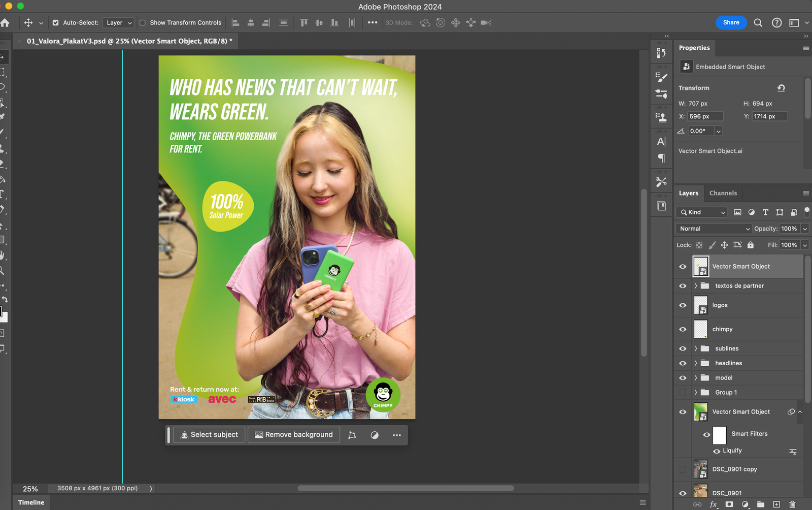Lock layer position icon

tap(724, 245)
